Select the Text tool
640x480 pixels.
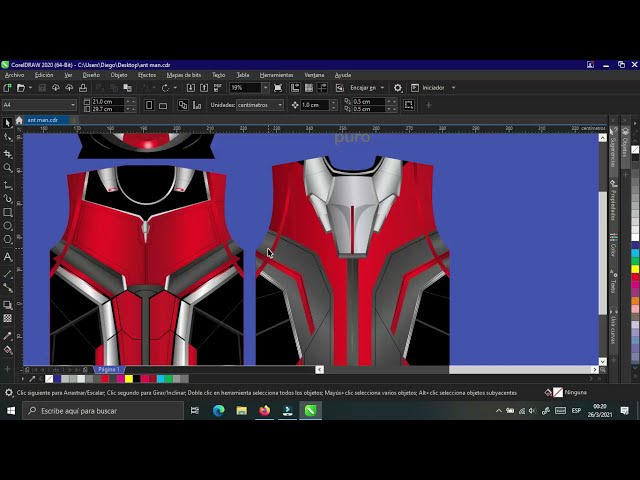point(7,257)
